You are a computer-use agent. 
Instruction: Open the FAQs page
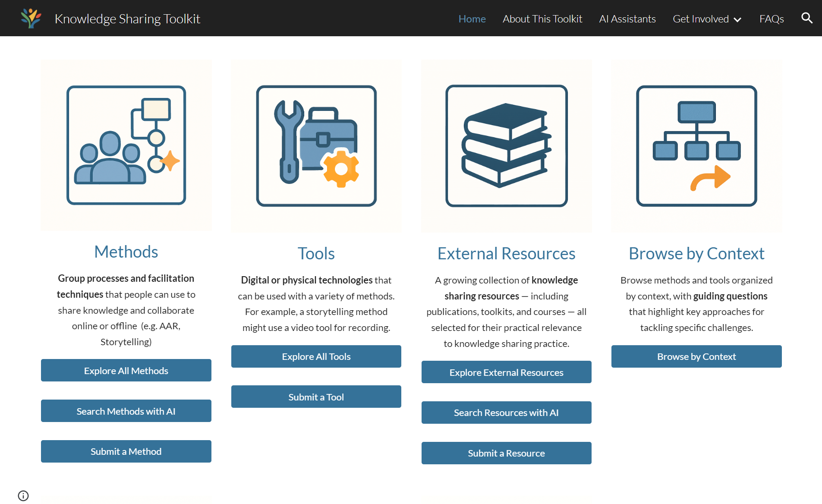click(772, 19)
